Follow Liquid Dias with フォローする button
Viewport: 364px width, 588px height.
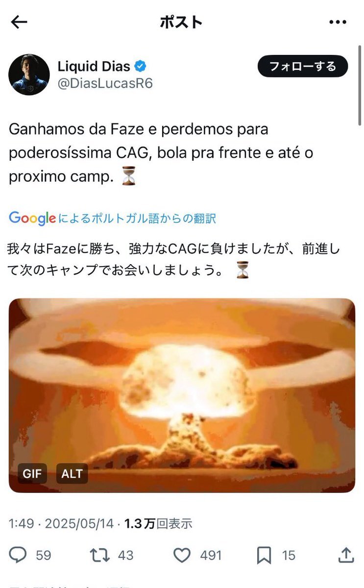click(303, 66)
